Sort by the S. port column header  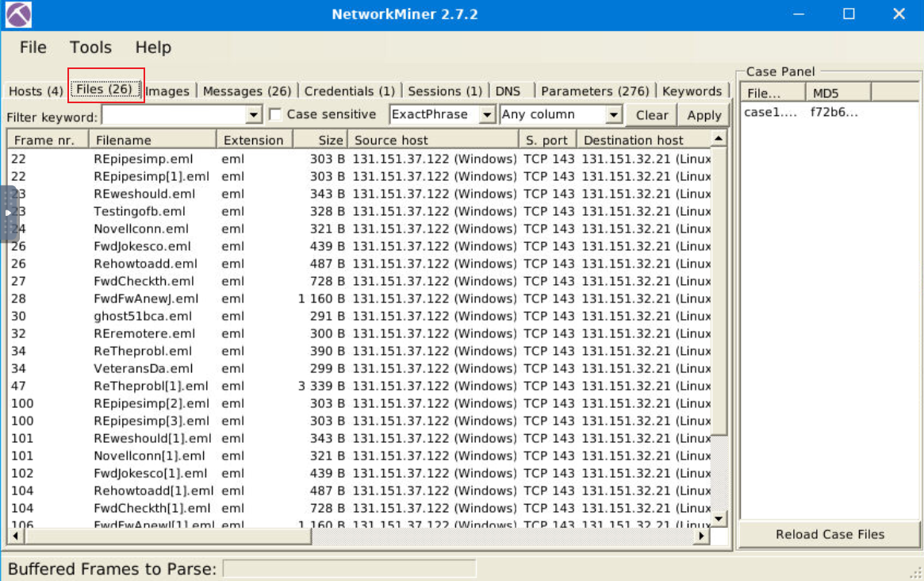pyautogui.click(x=547, y=140)
